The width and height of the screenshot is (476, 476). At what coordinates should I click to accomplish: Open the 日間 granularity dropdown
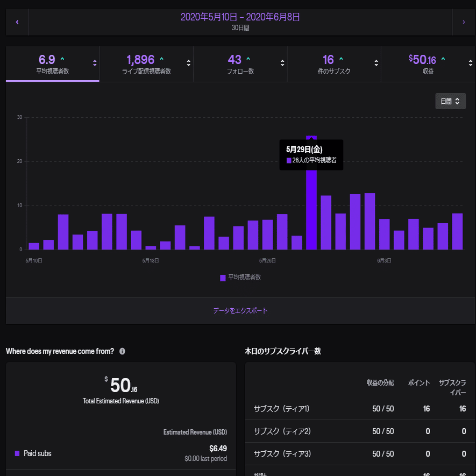(451, 101)
